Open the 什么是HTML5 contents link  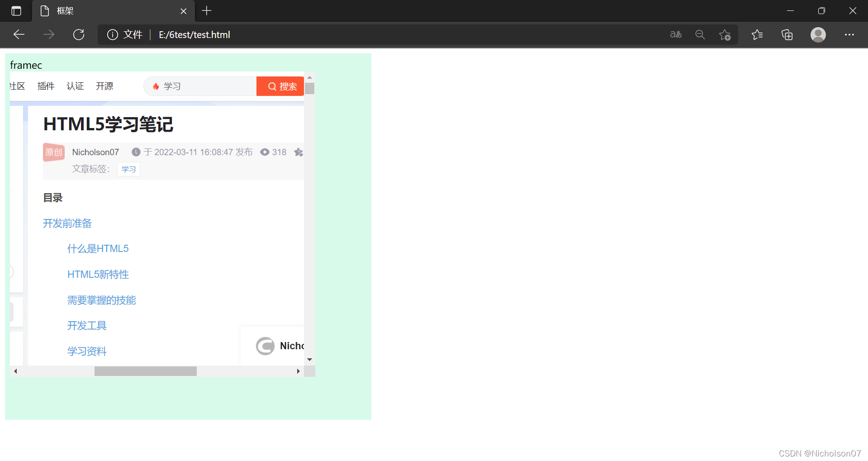pos(98,249)
